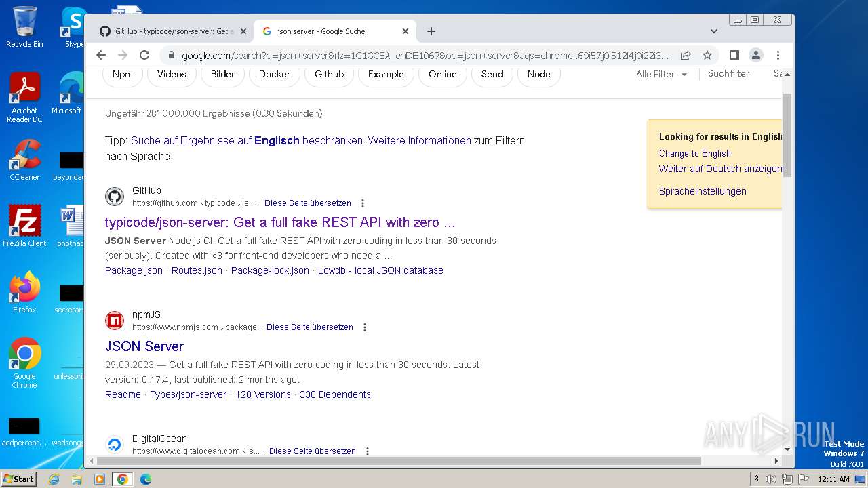Launch Internet Explorer from the taskbar
Screen dimensions: 868x488
point(54,479)
